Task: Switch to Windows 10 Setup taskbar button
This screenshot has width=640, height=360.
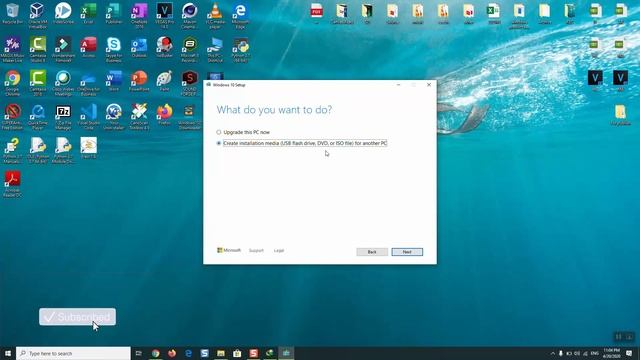Action: pyautogui.click(x=286, y=353)
